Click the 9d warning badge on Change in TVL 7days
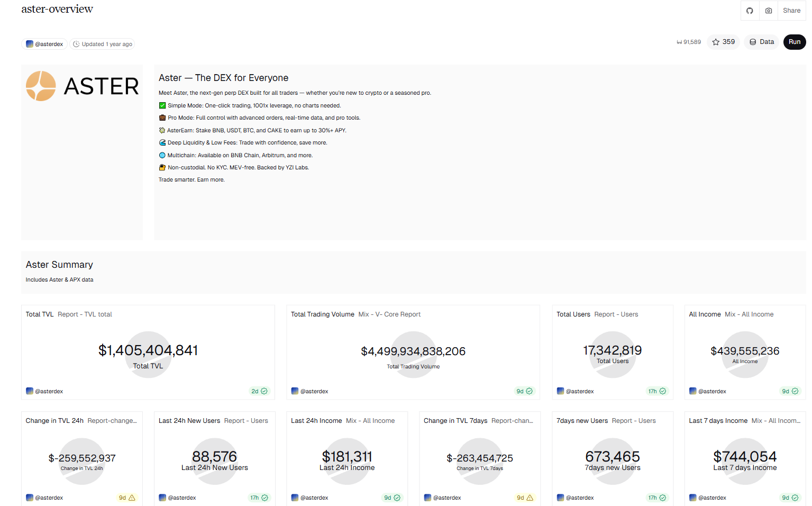 click(525, 498)
